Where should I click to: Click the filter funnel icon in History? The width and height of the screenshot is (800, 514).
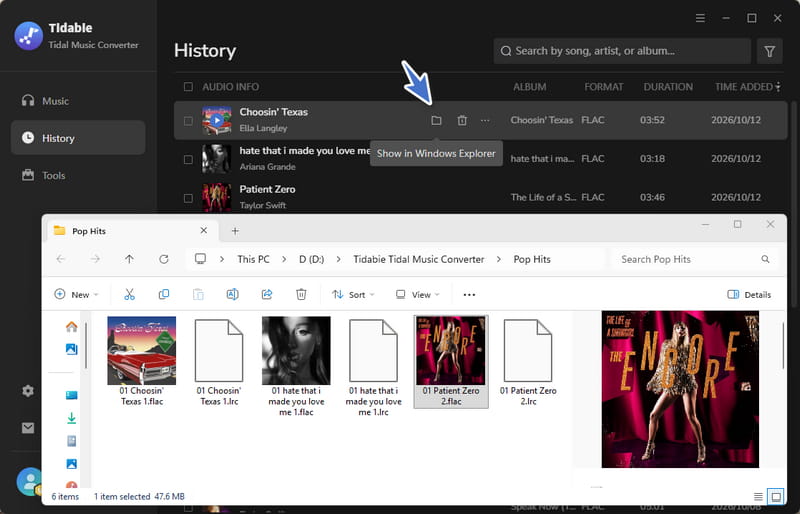pyautogui.click(x=769, y=51)
